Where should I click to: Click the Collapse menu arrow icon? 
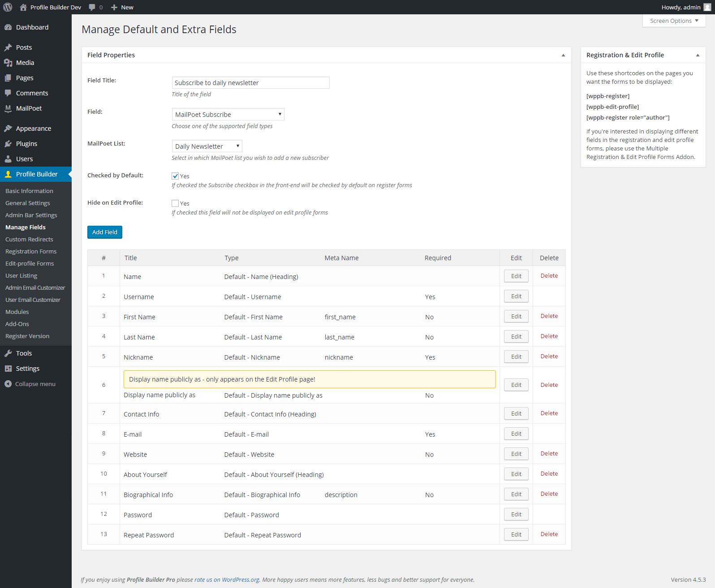click(8, 384)
